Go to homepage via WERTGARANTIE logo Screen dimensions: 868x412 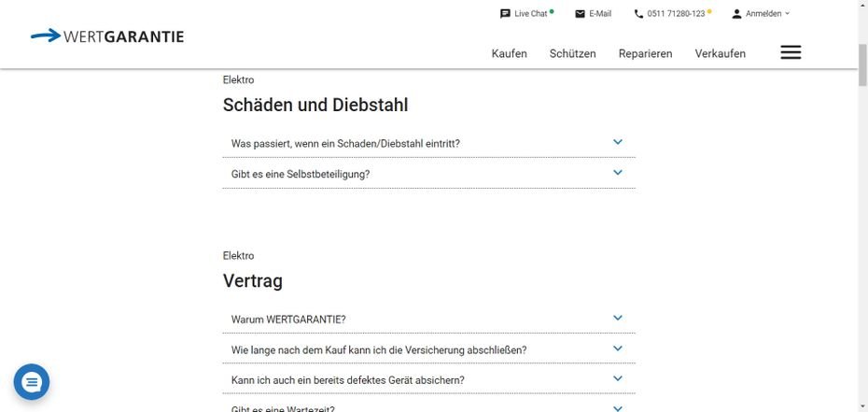pyautogui.click(x=107, y=36)
